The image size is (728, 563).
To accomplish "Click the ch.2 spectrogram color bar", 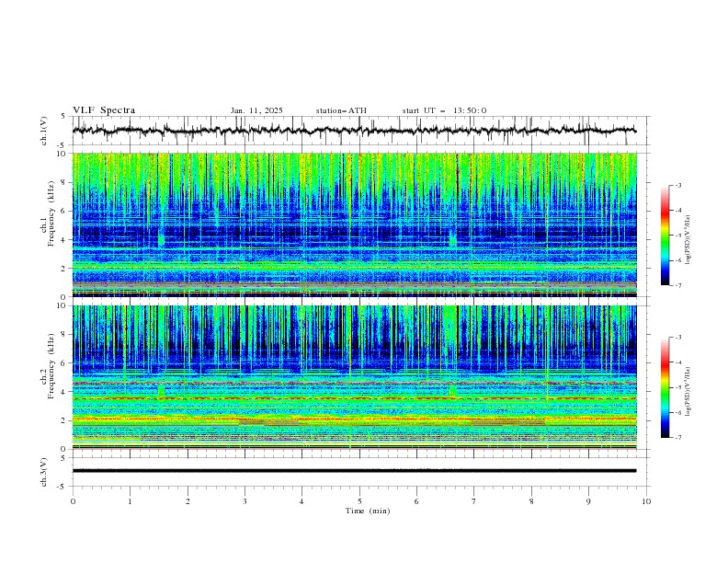I will click(x=665, y=387).
